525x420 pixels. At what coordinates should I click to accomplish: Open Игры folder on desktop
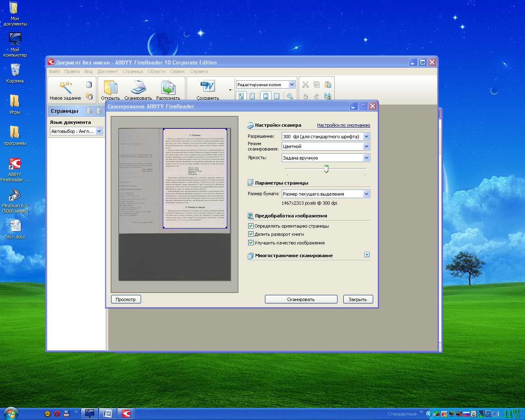tap(15, 104)
